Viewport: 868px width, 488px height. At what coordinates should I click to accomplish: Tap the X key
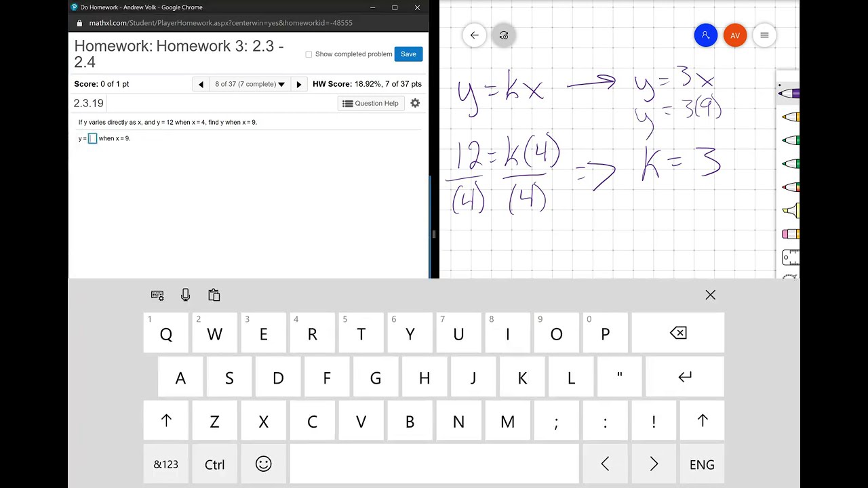pyautogui.click(x=264, y=421)
